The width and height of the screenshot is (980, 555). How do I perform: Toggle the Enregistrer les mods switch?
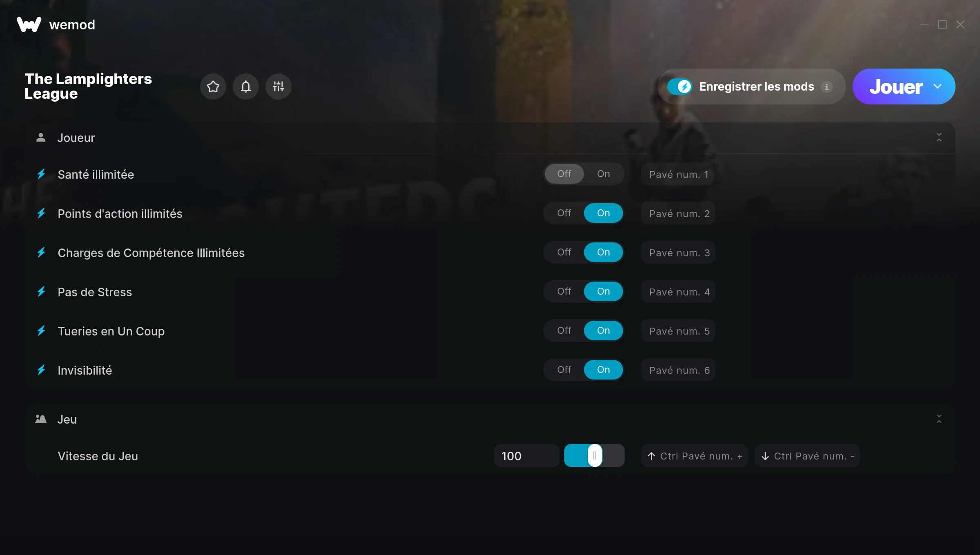click(x=679, y=87)
